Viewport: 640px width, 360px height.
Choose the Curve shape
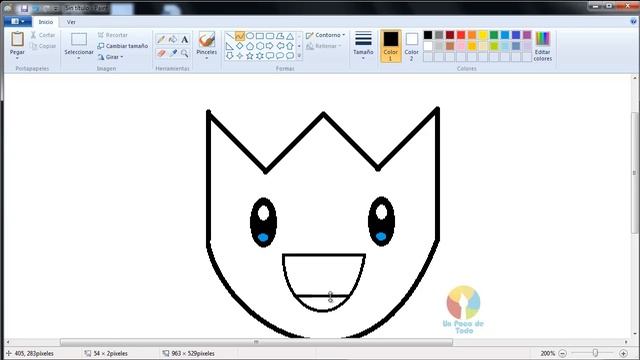point(240,36)
